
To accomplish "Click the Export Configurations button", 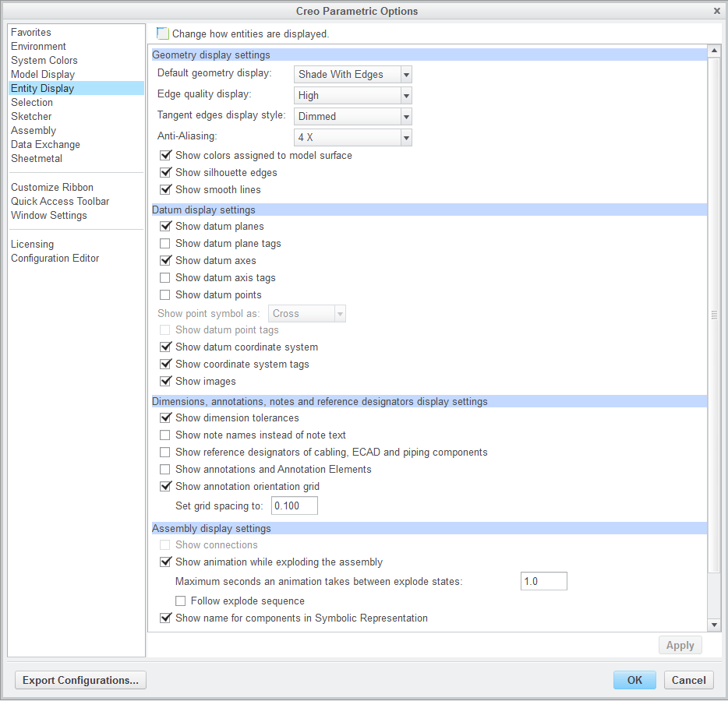I will tap(81, 681).
